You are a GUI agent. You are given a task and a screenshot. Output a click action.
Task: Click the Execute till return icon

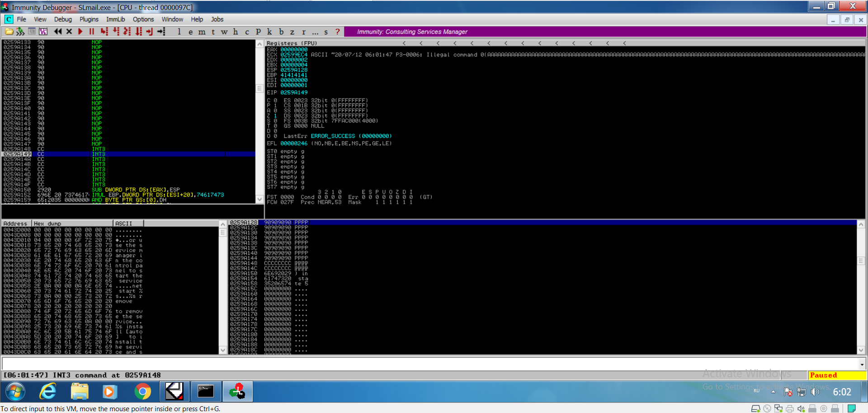pyautogui.click(x=150, y=32)
